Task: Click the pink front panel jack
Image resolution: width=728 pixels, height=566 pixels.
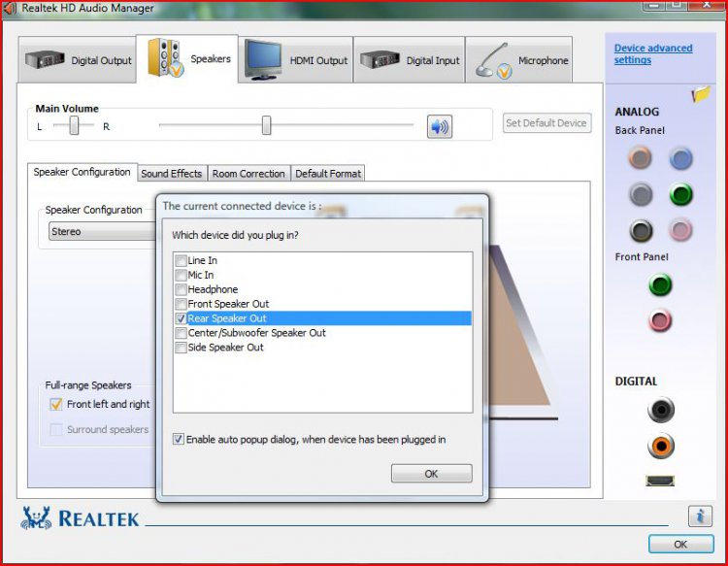Action: click(x=660, y=320)
